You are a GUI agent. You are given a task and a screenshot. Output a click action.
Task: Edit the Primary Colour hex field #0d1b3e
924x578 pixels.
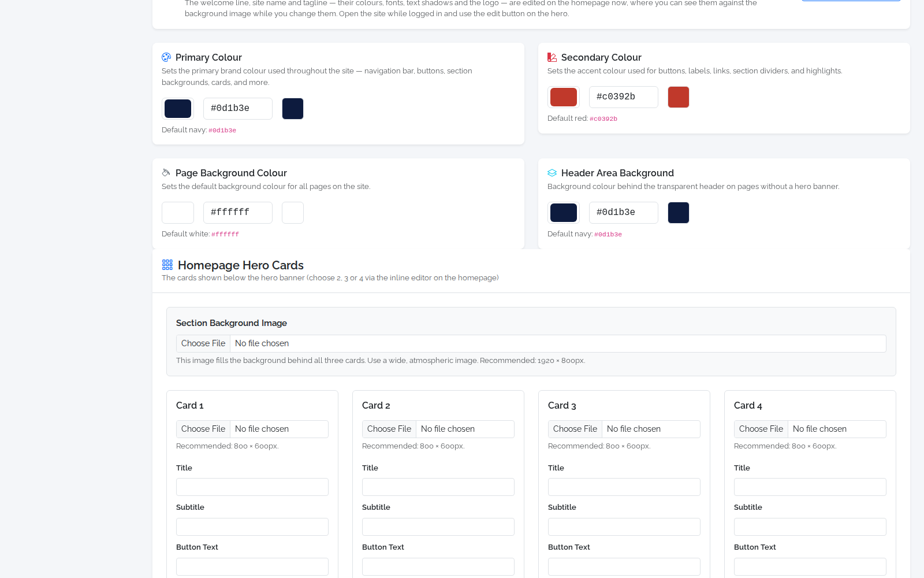[238, 109]
